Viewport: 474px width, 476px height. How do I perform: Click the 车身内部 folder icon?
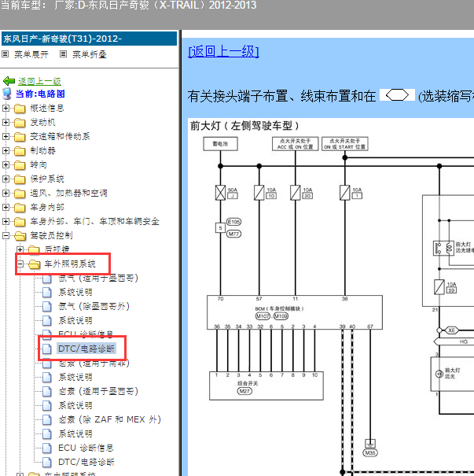tap(20, 208)
